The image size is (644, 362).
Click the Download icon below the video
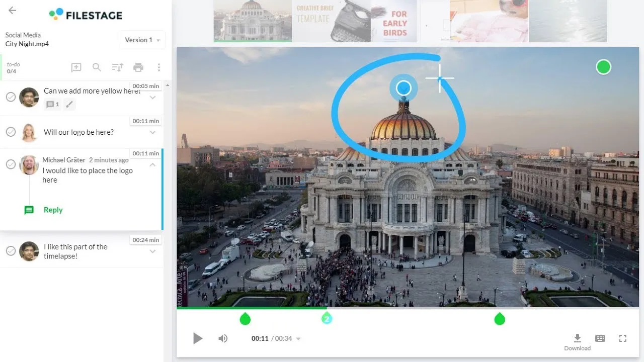[577, 338]
